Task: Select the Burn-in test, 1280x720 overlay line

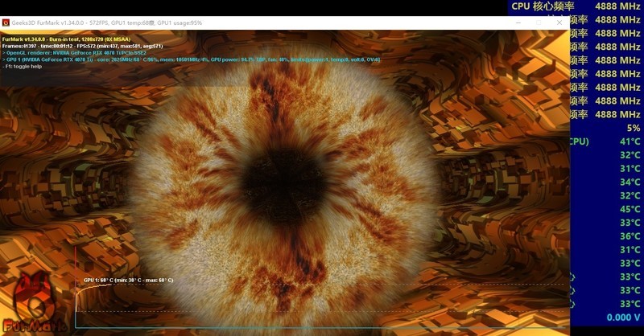Action: [x=67, y=39]
